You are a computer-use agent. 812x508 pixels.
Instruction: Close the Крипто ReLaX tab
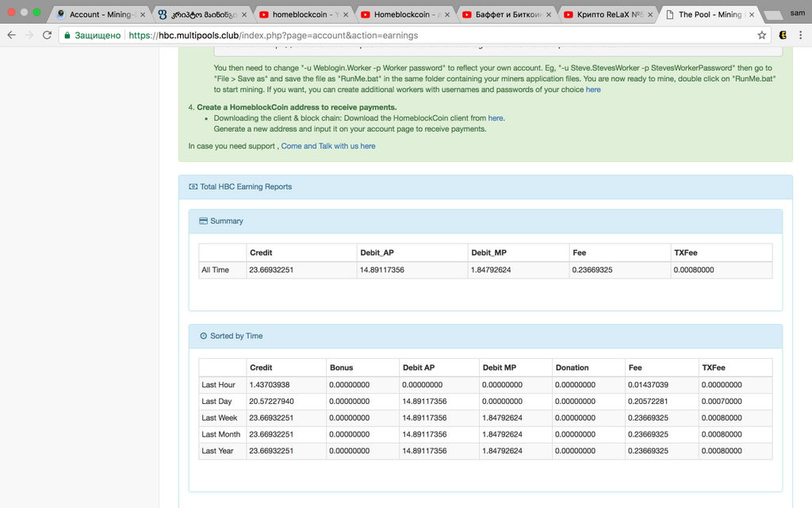click(650, 14)
